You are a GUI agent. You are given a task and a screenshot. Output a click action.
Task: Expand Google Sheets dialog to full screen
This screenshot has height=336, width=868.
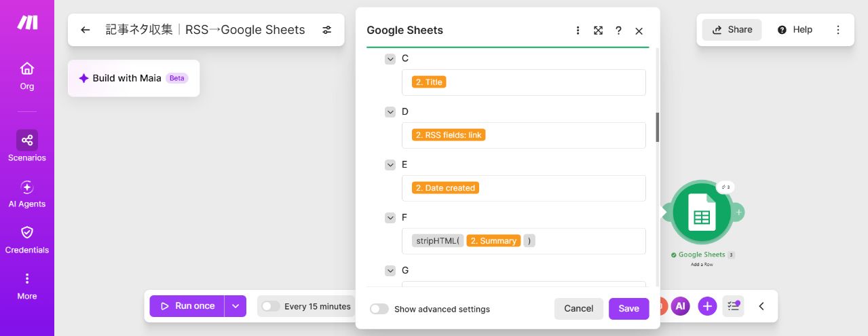pyautogui.click(x=598, y=31)
